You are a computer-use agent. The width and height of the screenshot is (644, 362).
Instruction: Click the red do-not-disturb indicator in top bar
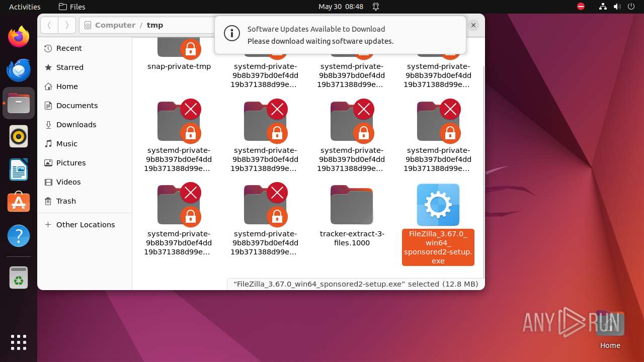(581, 7)
